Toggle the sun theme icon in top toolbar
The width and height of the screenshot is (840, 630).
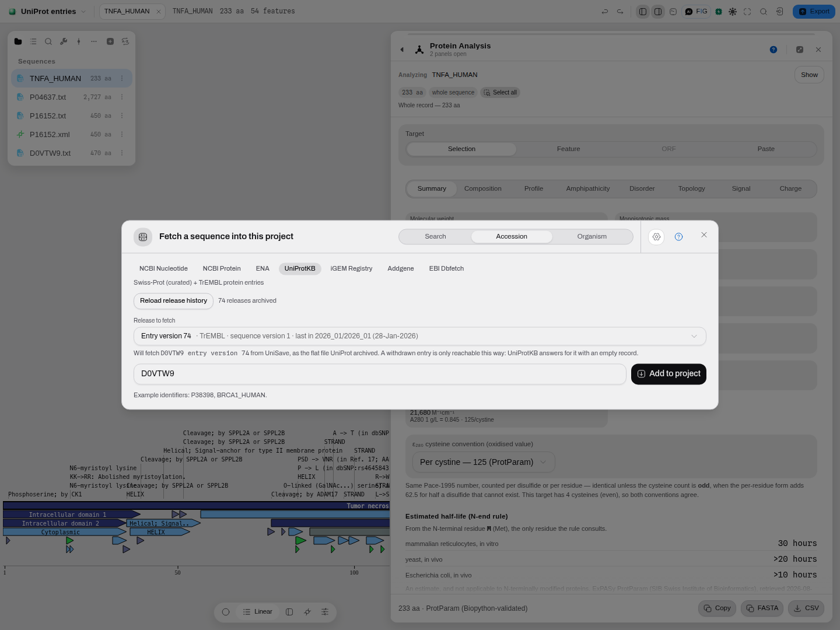(x=733, y=11)
